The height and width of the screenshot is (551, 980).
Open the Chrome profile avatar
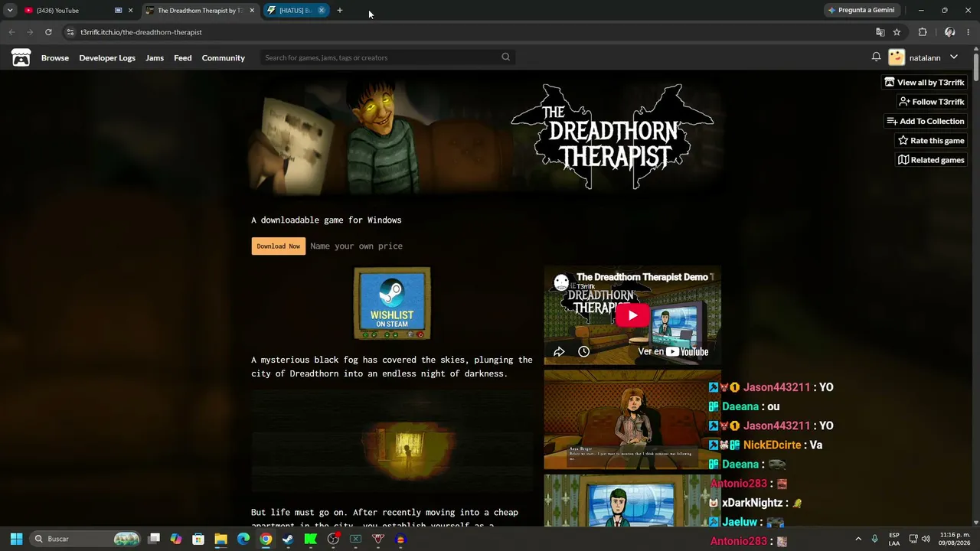point(949,32)
